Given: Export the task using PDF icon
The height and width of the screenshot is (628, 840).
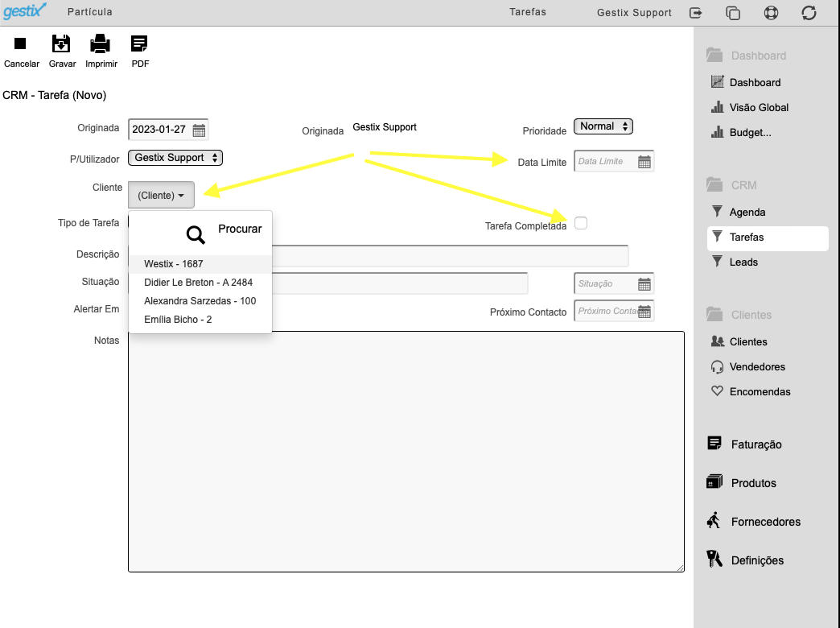Looking at the screenshot, I should click(x=139, y=43).
